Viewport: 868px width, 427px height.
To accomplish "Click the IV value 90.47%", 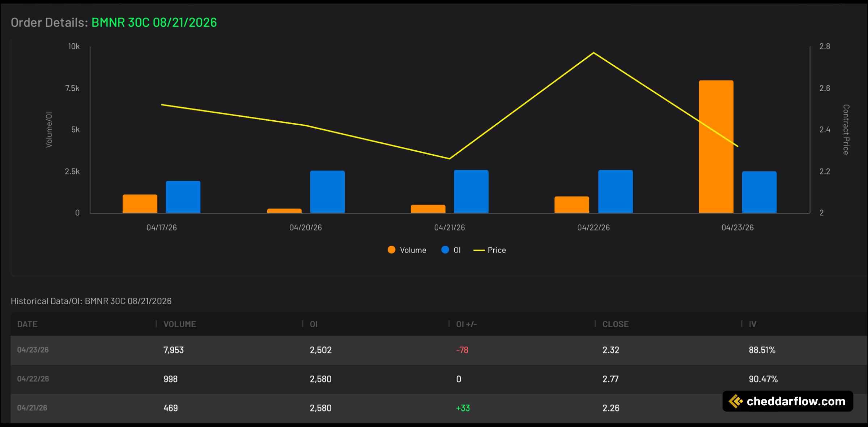I will (763, 379).
